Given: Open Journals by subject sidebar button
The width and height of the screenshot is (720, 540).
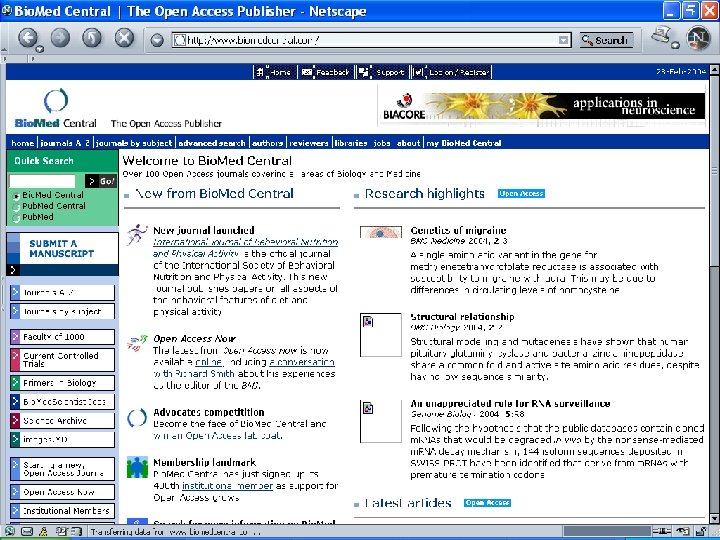Looking at the screenshot, I should [62, 311].
